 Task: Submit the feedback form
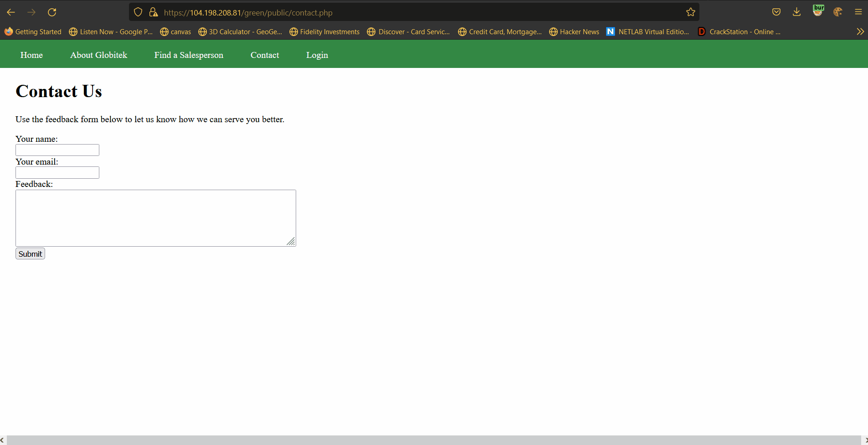(x=30, y=254)
